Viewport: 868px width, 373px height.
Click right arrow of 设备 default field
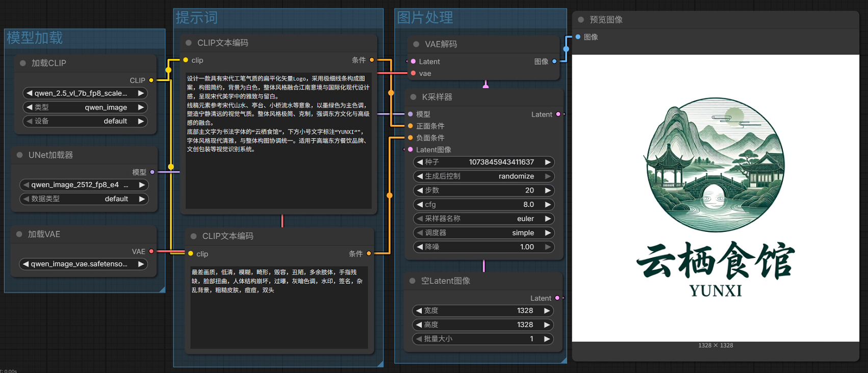pyautogui.click(x=141, y=121)
